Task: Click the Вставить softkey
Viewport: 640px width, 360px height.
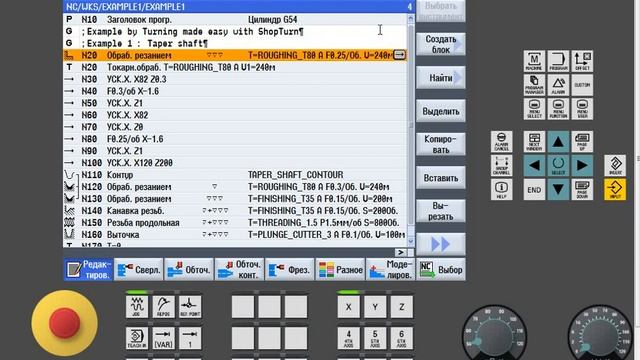Action: point(441,178)
